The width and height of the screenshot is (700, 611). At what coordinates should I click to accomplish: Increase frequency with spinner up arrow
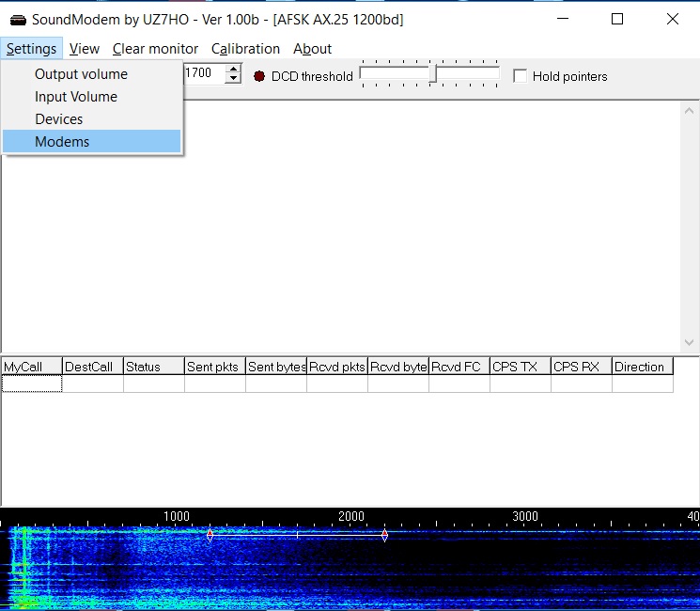tap(234, 69)
